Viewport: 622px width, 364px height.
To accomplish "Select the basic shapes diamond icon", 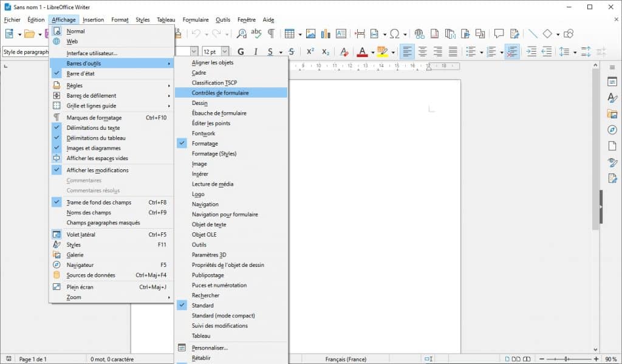I will click(547, 33).
